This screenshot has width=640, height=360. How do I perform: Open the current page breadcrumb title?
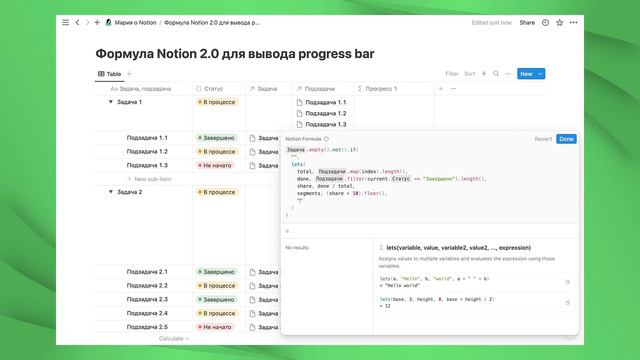click(x=211, y=22)
